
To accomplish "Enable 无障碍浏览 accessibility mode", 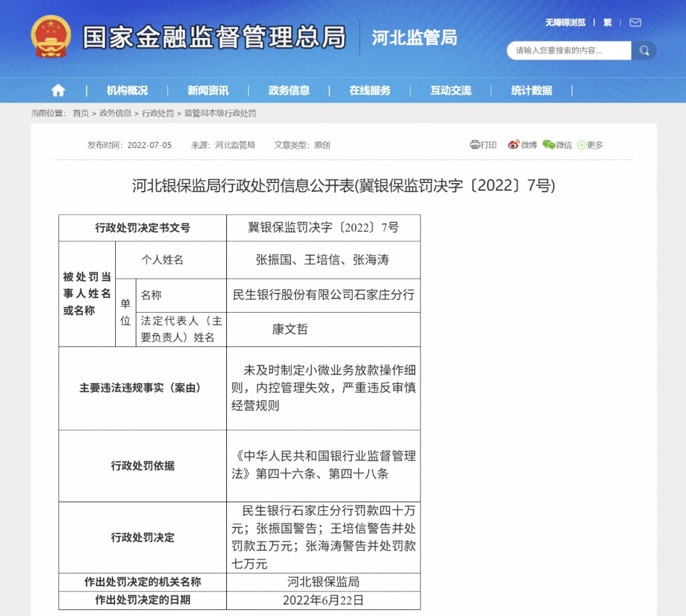I will 565,23.
